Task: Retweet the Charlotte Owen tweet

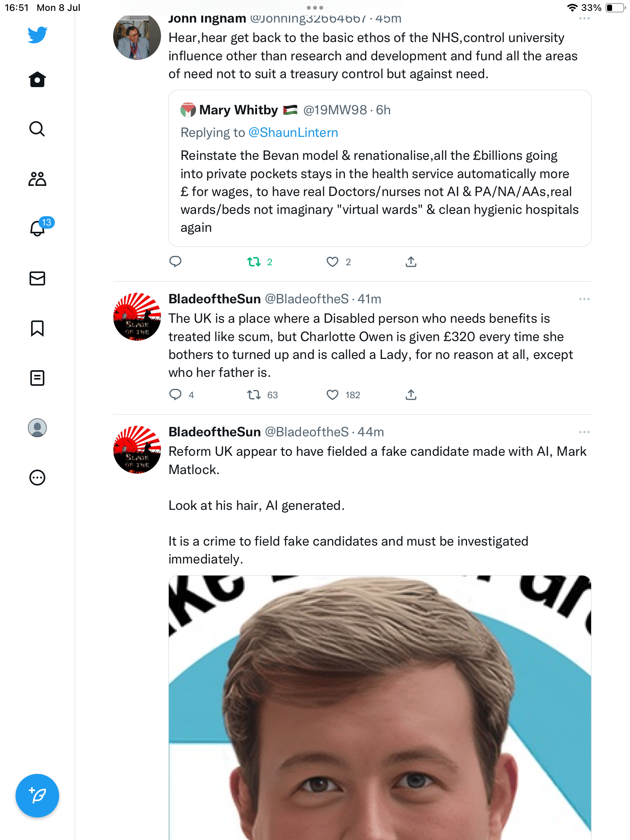Action: coord(254,395)
